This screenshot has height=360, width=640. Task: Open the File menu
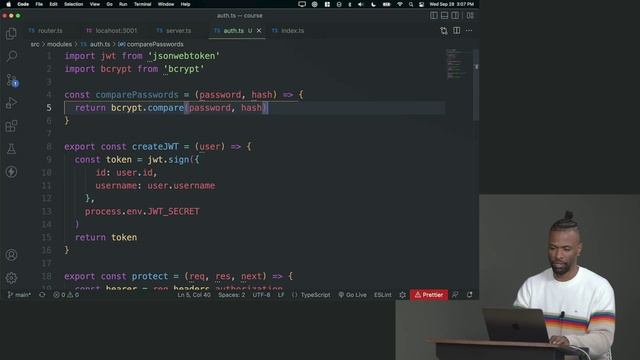[x=39, y=4]
